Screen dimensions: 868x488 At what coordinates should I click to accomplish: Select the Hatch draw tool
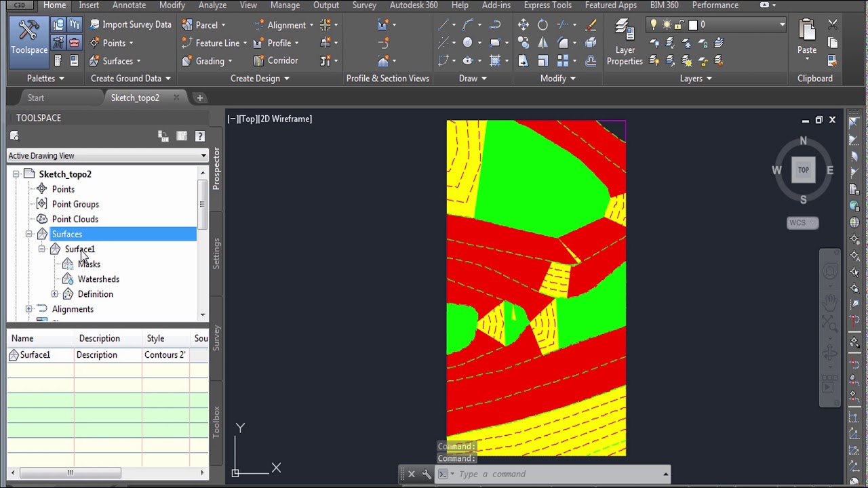[x=495, y=60]
